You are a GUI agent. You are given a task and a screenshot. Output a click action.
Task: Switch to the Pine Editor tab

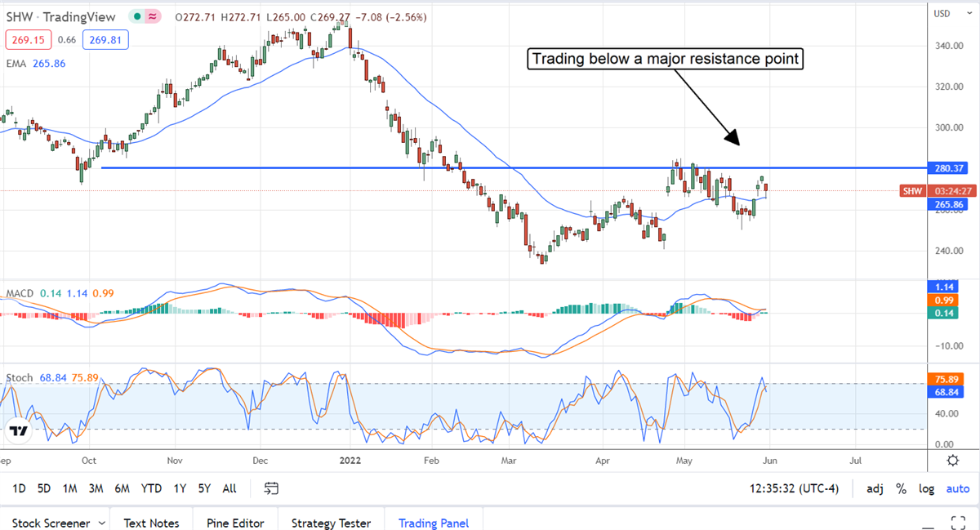click(235, 523)
